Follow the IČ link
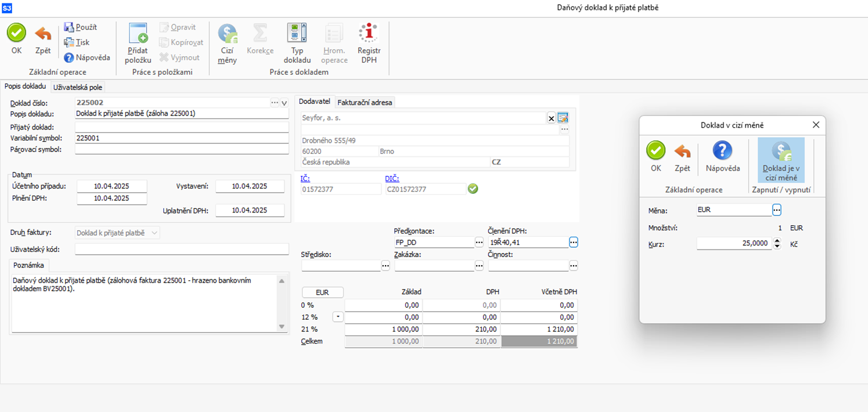The width and height of the screenshot is (868, 412). point(305,179)
